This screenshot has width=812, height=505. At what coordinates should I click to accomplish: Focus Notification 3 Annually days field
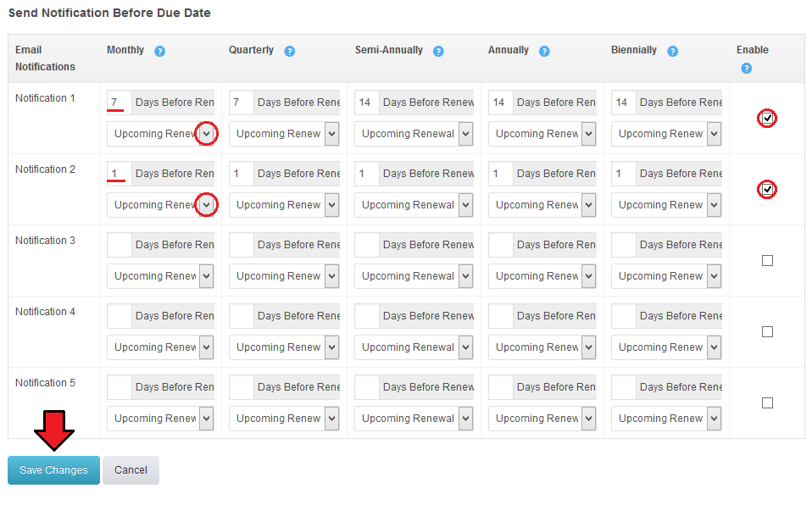coord(501,245)
